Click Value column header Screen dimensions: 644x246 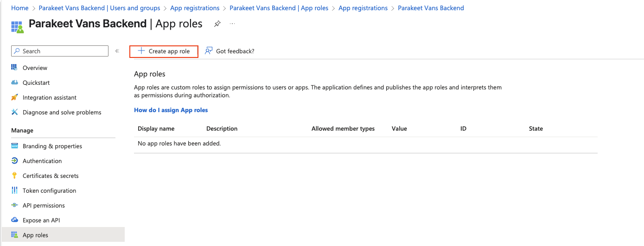[x=399, y=128]
